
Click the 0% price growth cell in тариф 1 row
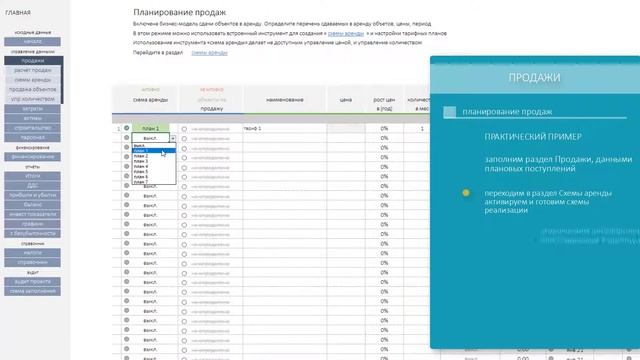tap(384, 129)
